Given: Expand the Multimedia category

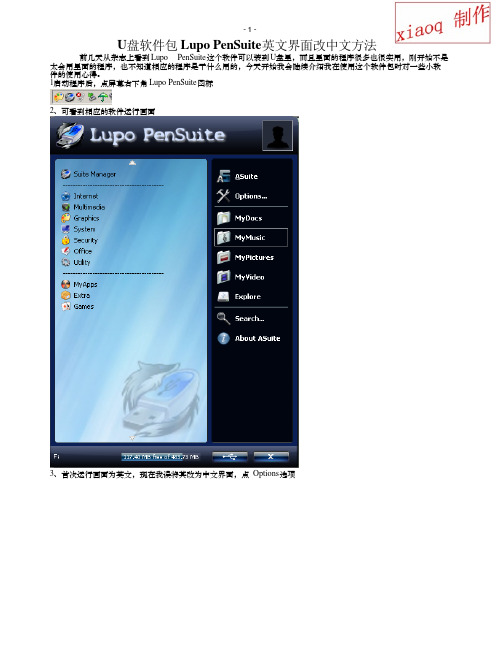Looking at the screenshot, I should (x=83, y=207).
